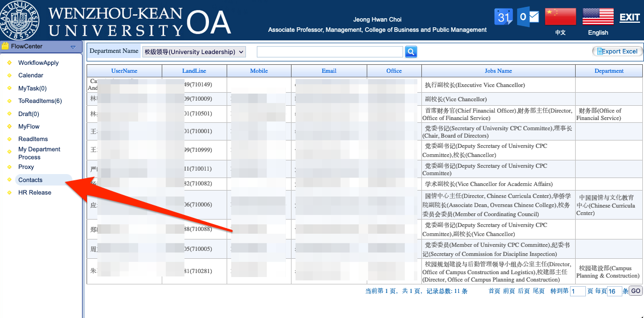Click the blue magnifier search button
Screen dimensions: 644x318
click(411, 52)
